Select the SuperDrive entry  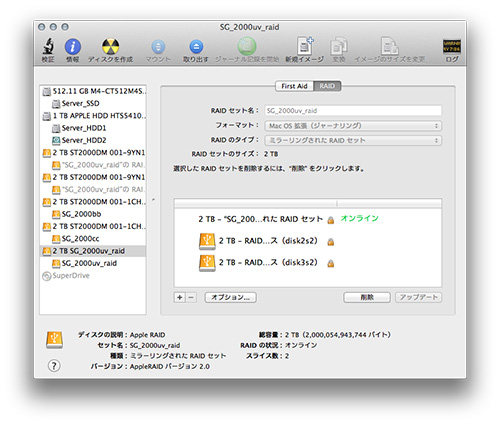pyautogui.click(x=93, y=276)
